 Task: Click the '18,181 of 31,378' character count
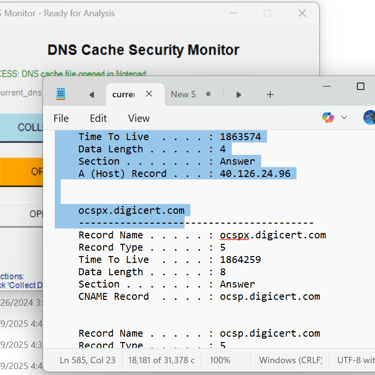(x=162, y=360)
